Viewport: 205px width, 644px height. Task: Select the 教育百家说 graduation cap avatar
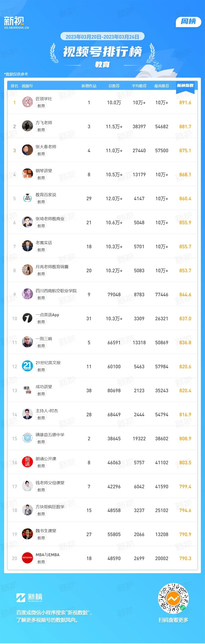27,198
